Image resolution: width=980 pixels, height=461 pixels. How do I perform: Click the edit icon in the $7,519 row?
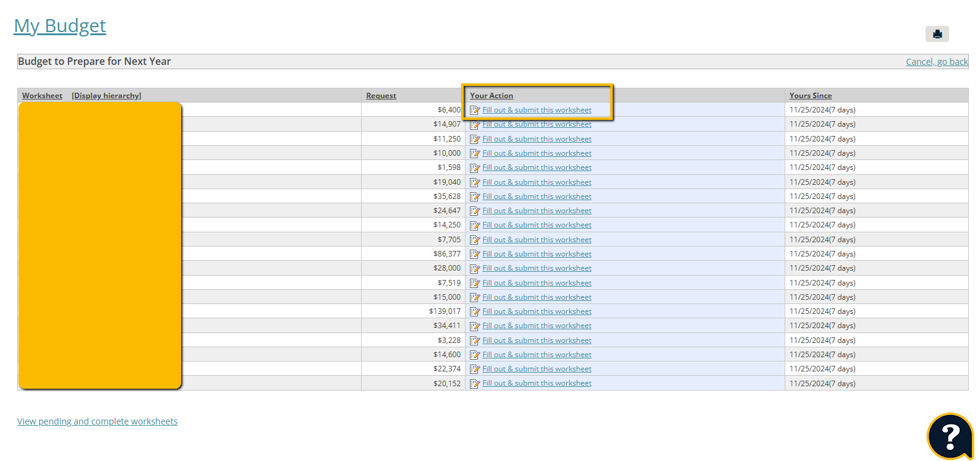coord(475,284)
